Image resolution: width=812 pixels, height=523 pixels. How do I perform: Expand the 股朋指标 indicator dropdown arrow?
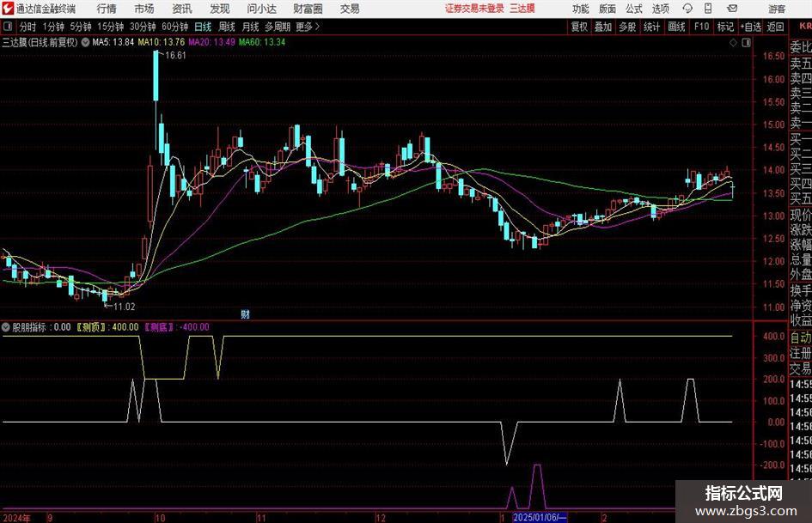[x=6, y=327]
